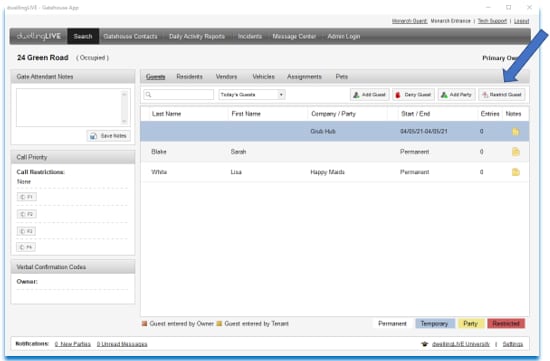Open notes icon for Blake Sarah row
The image size is (550, 361).
pyautogui.click(x=516, y=152)
